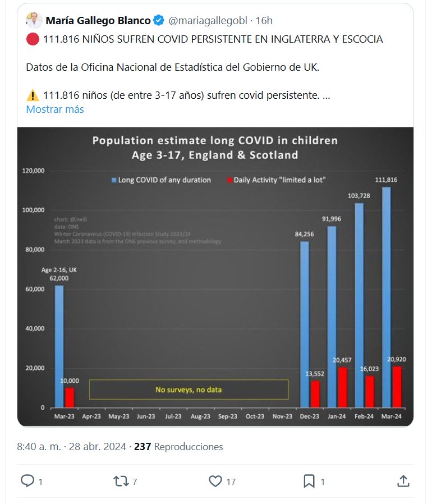This screenshot has width=432, height=504.
Task: Like the tweet with heart icon
Action: [x=215, y=481]
